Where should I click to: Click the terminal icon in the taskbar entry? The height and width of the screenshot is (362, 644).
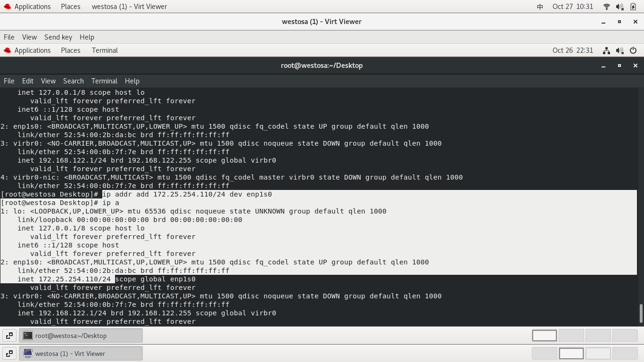pyautogui.click(x=27, y=335)
